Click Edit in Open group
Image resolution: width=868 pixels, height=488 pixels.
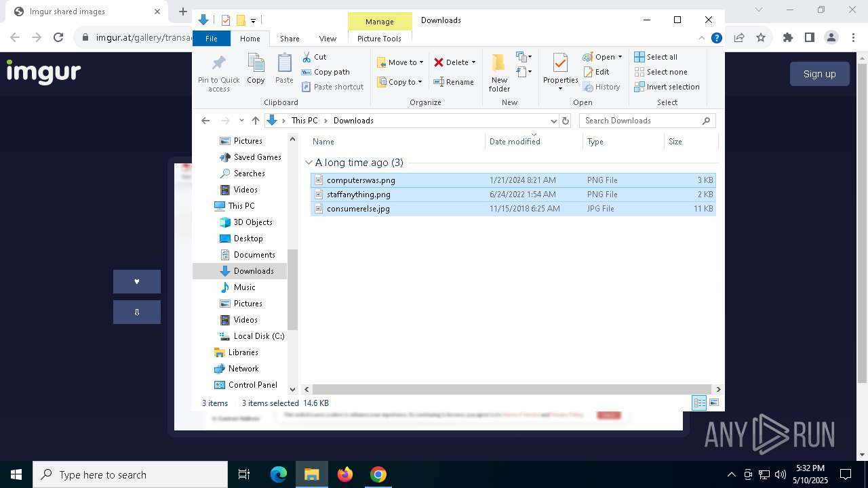[596, 72]
